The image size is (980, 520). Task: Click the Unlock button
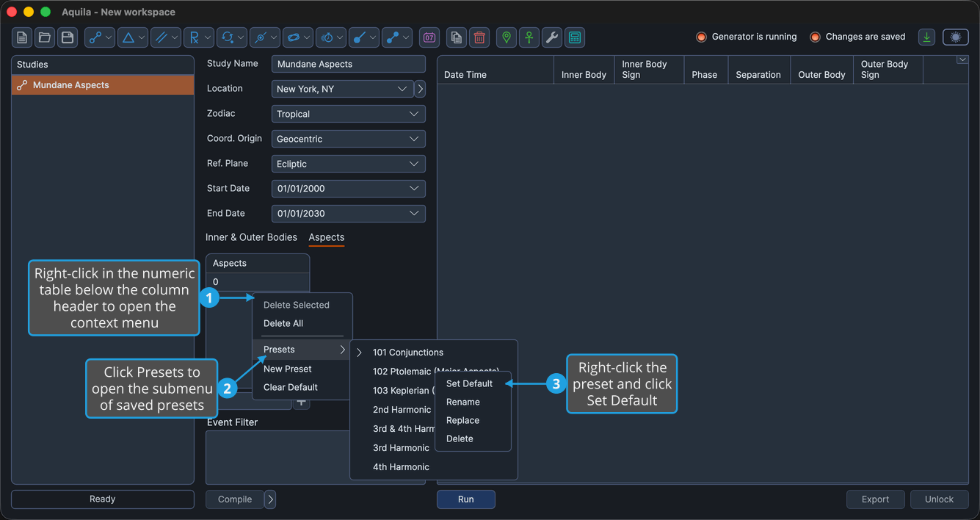pyautogui.click(x=940, y=499)
